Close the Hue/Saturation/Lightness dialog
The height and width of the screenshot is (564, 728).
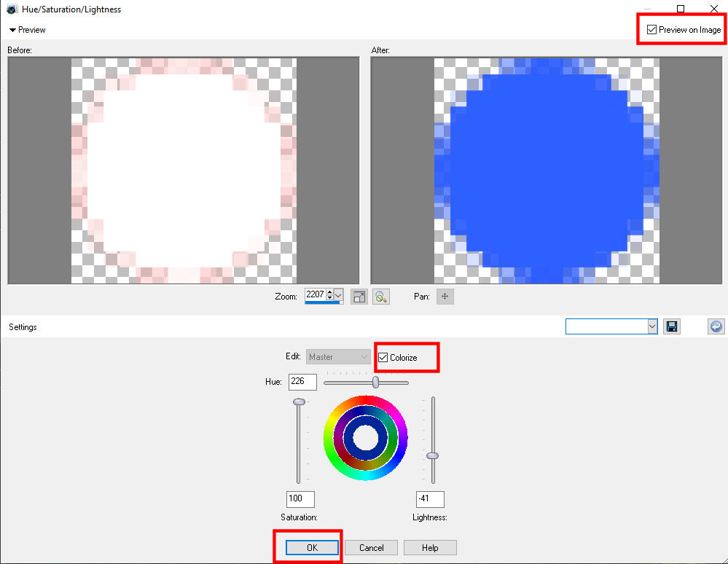pos(714,9)
